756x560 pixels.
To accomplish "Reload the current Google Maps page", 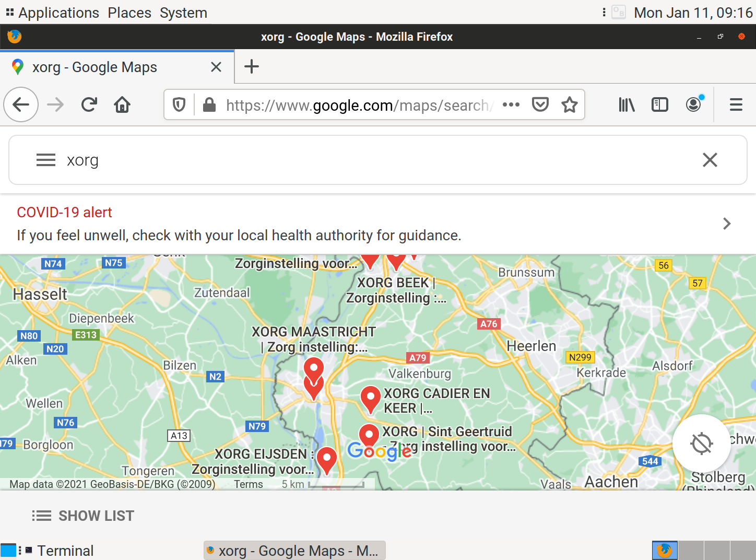I will 89,105.
